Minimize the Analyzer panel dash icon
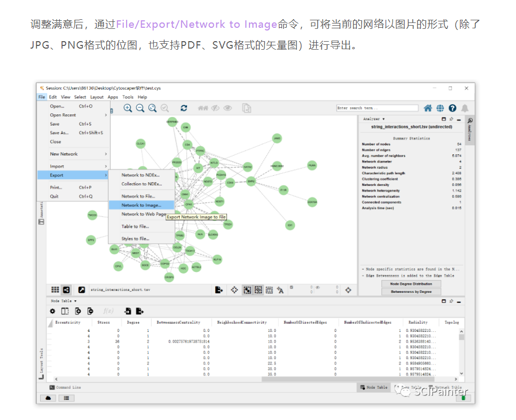This screenshot has width=516, height=420. 459,120
